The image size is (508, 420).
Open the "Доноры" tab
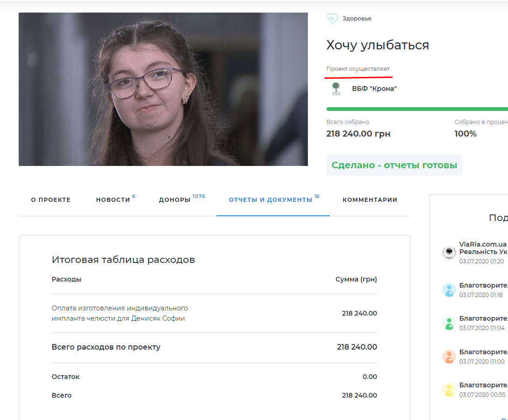(x=175, y=200)
